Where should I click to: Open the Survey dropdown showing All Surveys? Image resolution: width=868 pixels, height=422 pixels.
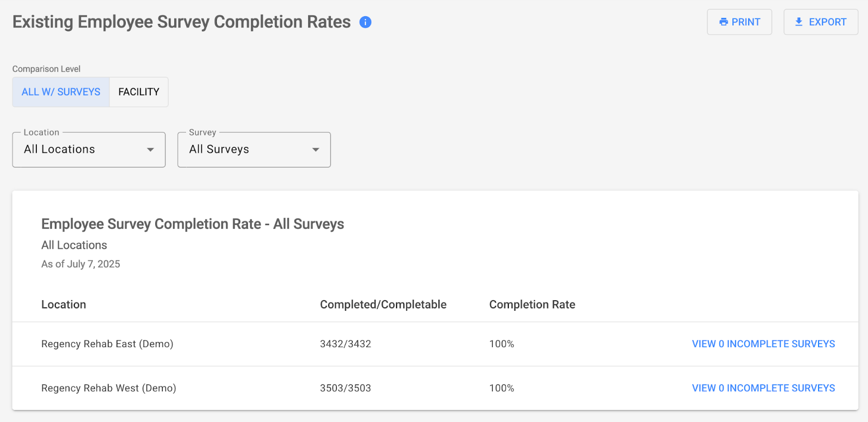247,150
